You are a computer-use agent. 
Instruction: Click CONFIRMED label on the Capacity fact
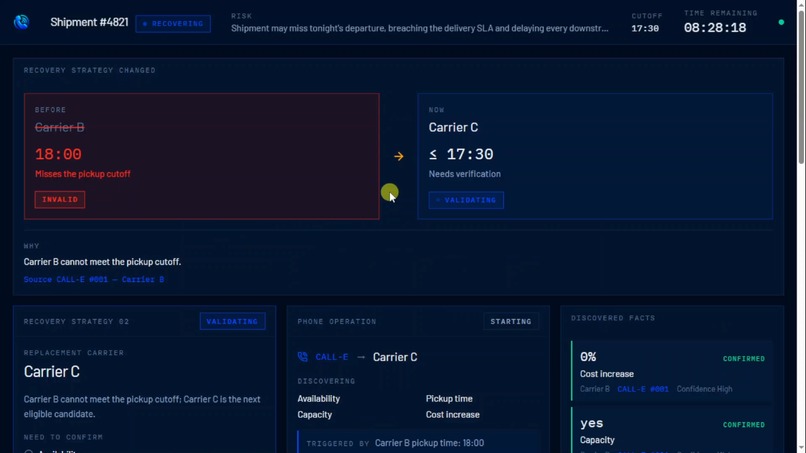coord(744,425)
